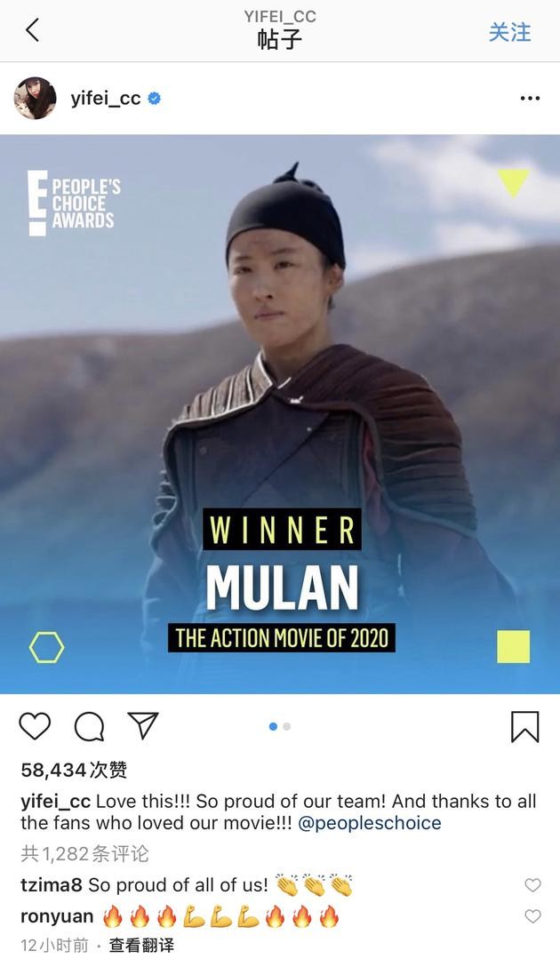Tap 查看翻译 to see translation

[x=141, y=946]
